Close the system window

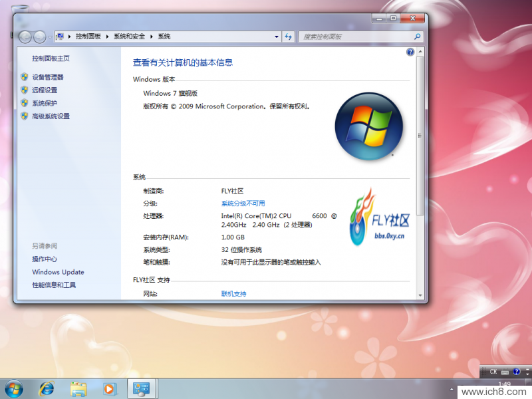click(412, 19)
